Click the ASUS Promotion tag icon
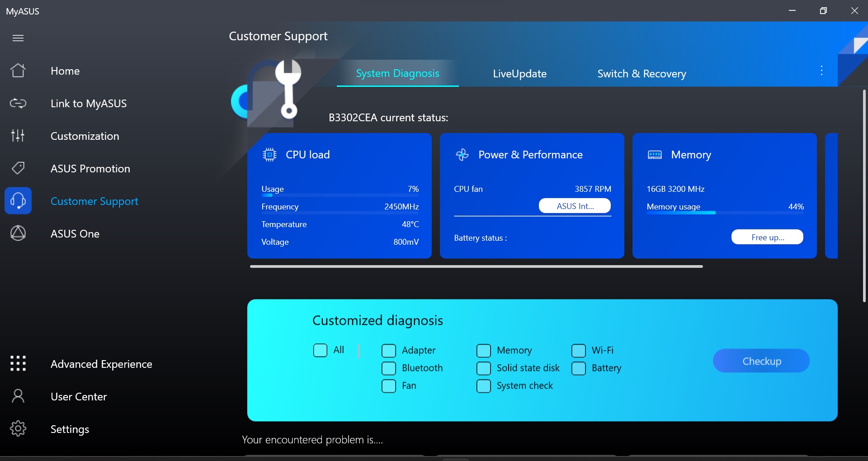Viewport: 868px width, 461px height. 18,168
